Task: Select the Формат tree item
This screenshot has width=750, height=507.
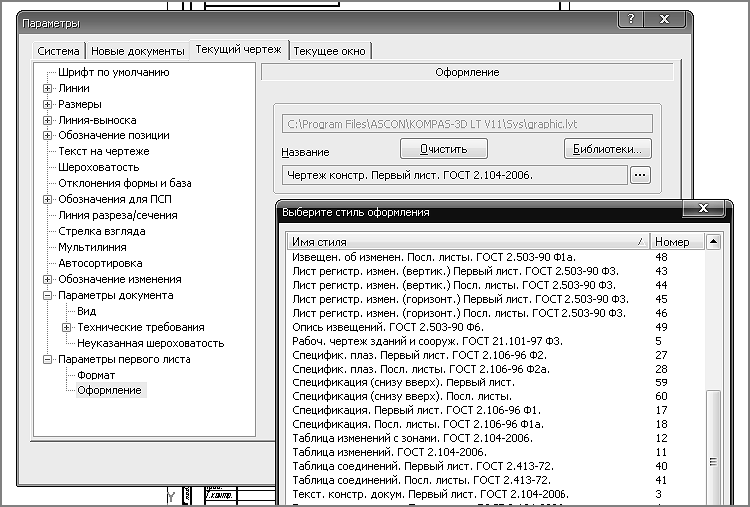Action: pyautogui.click(x=96, y=375)
